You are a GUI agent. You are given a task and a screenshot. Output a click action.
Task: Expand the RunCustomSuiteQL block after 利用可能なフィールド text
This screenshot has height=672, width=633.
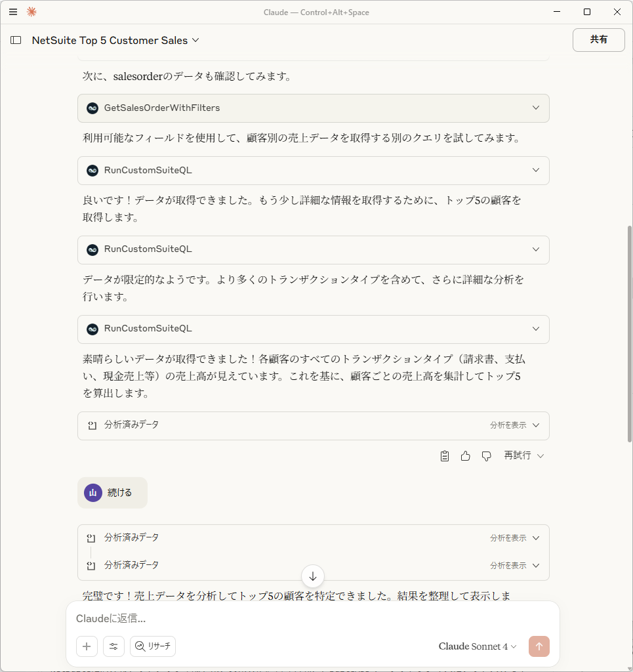click(x=314, y=171)
